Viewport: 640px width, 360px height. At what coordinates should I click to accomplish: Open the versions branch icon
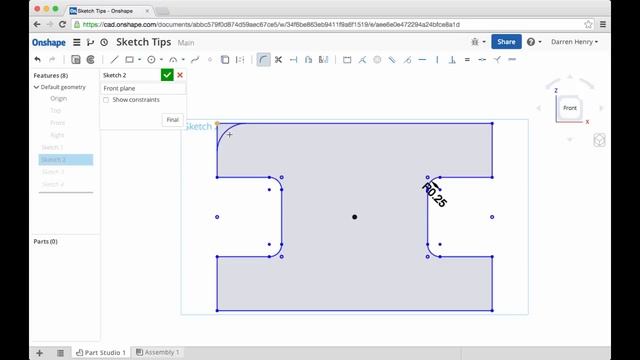90,42
